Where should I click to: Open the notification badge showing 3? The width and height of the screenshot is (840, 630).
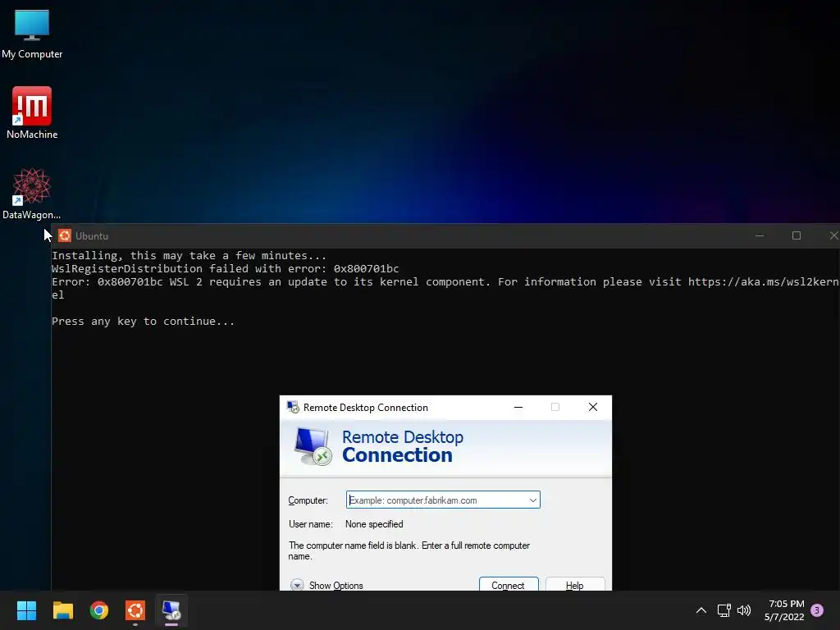(817, 610)
